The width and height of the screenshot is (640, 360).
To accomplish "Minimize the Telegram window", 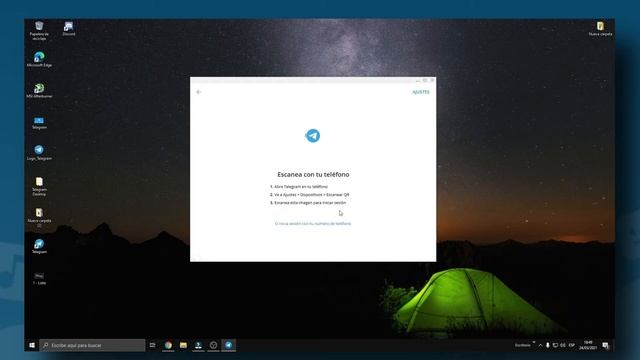I will [418, 80].
